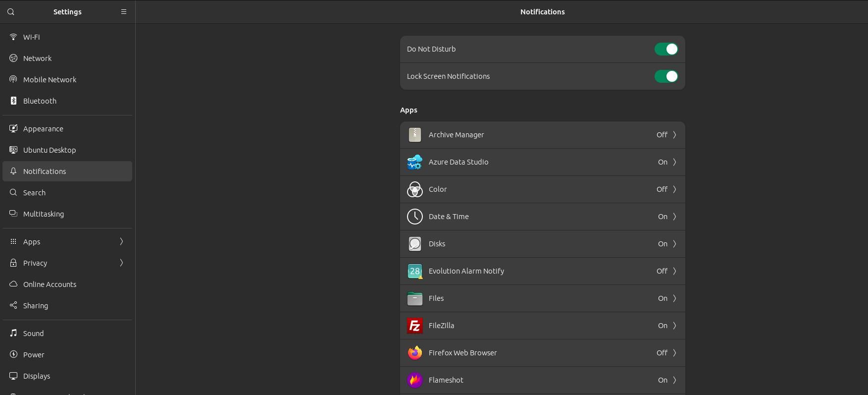868x395 pixels.
Task: Click the Search magnifier icon in sidebar list
Action: tap(13, 193)
